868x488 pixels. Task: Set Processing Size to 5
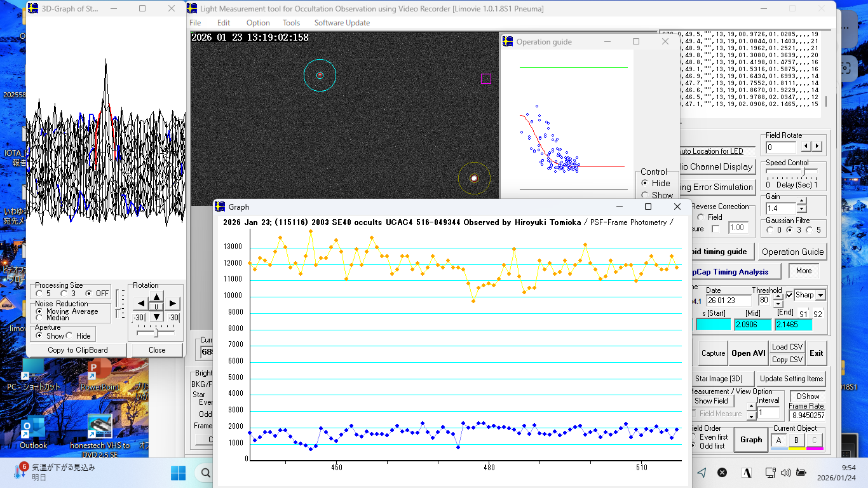click(x=40, y=294)
